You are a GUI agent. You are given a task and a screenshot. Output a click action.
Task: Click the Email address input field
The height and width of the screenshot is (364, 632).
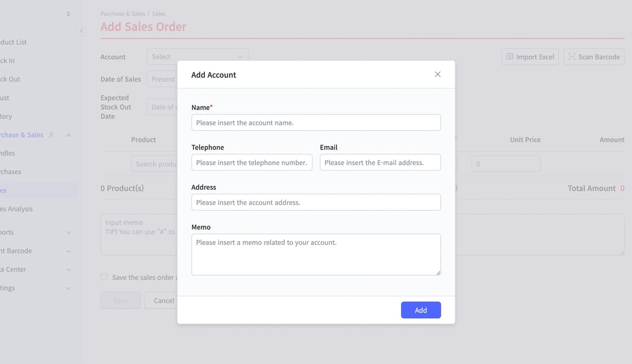(x=380, y=162)
